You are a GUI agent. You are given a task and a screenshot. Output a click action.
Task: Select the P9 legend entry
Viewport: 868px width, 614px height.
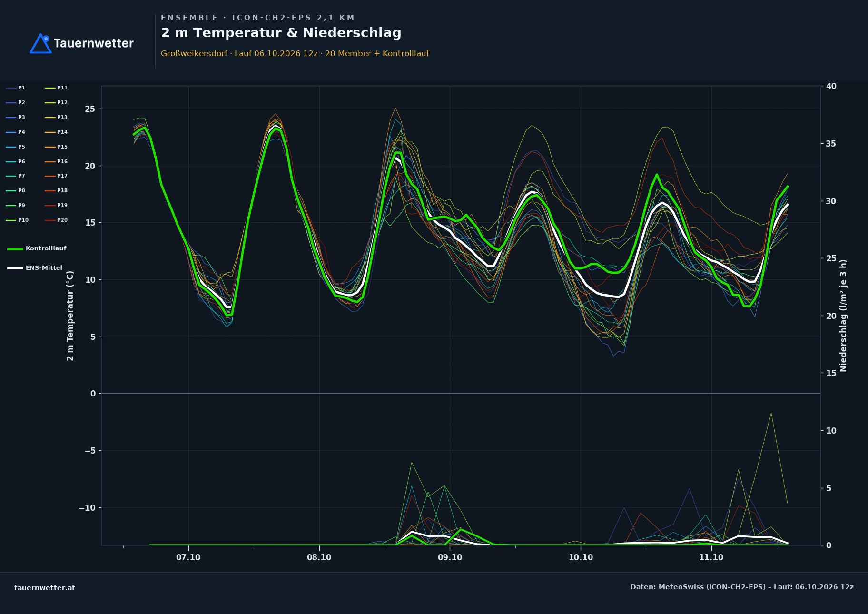(x=16, y=205)
